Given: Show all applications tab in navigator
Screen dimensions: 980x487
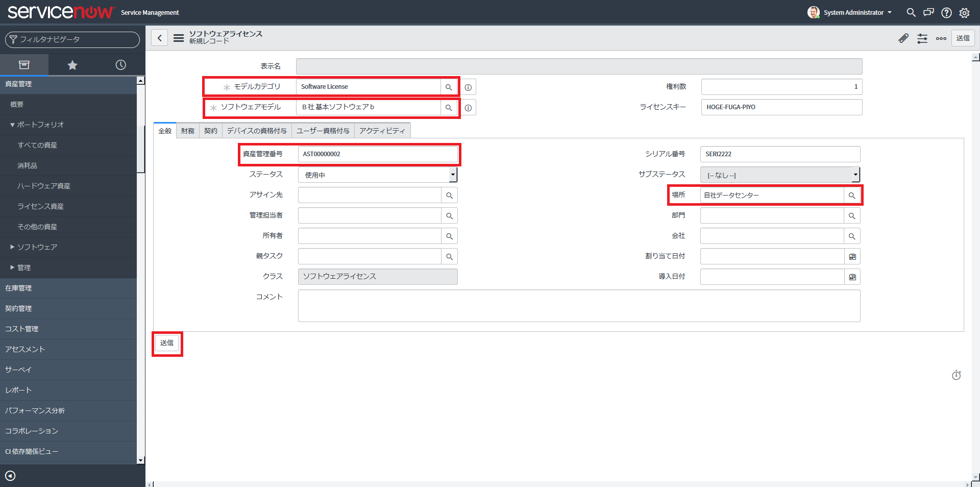Looking at the screenshot, I should (x=24, y=65).
